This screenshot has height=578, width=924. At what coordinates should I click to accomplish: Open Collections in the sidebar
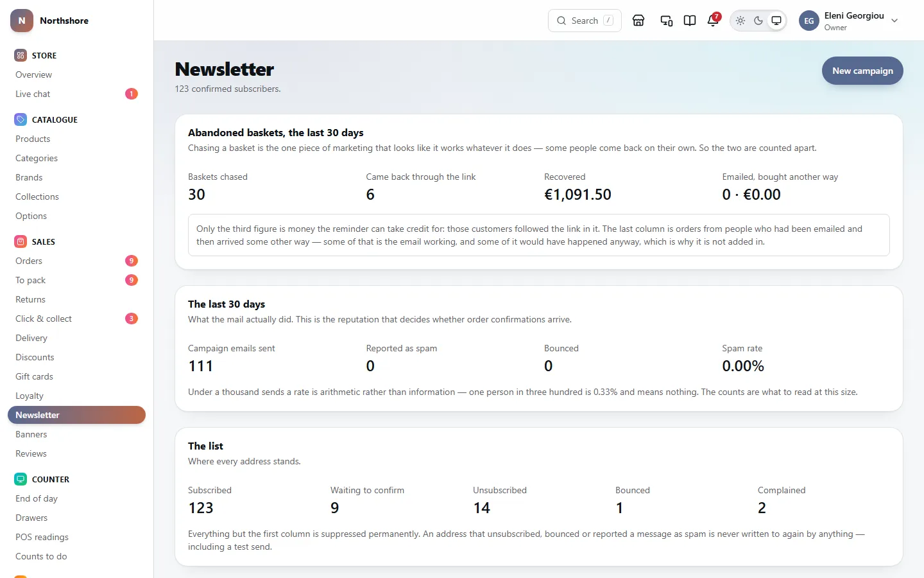coord(77,197)
